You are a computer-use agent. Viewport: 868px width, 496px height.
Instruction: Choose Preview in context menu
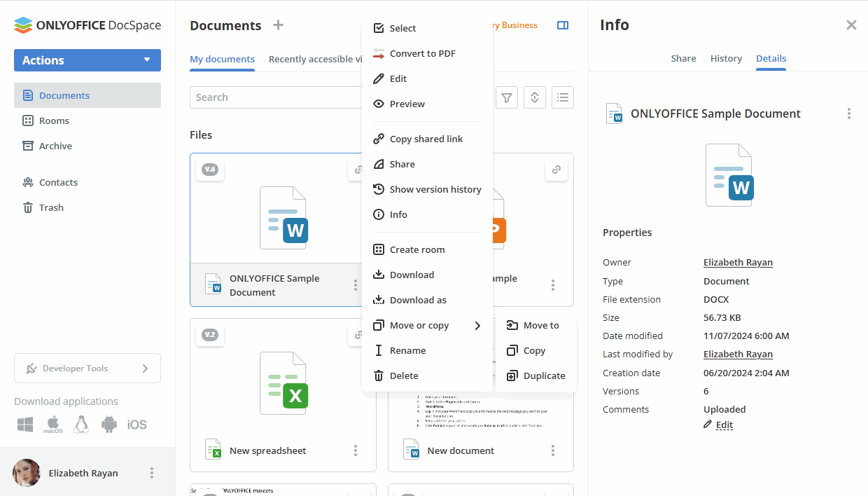(x=427, y=104)
